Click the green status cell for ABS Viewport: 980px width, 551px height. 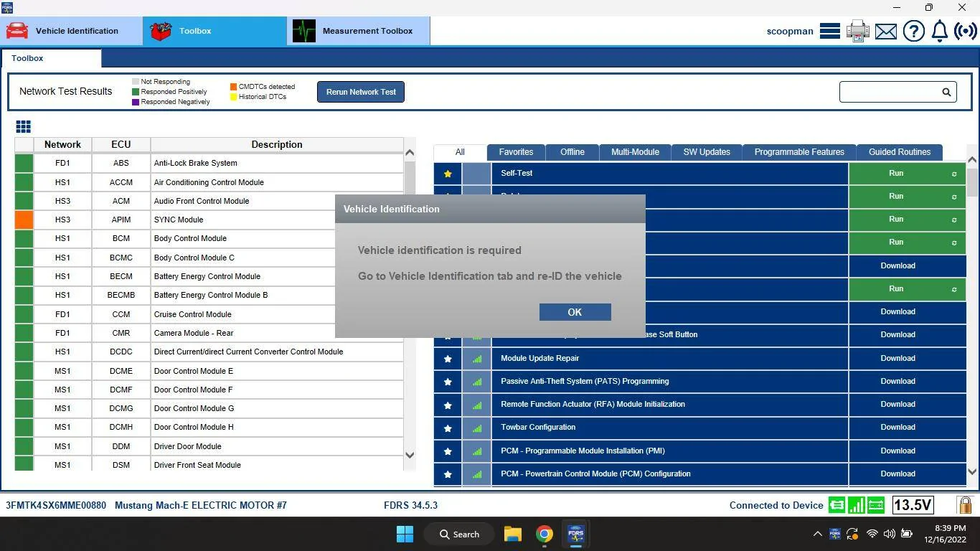24,163
